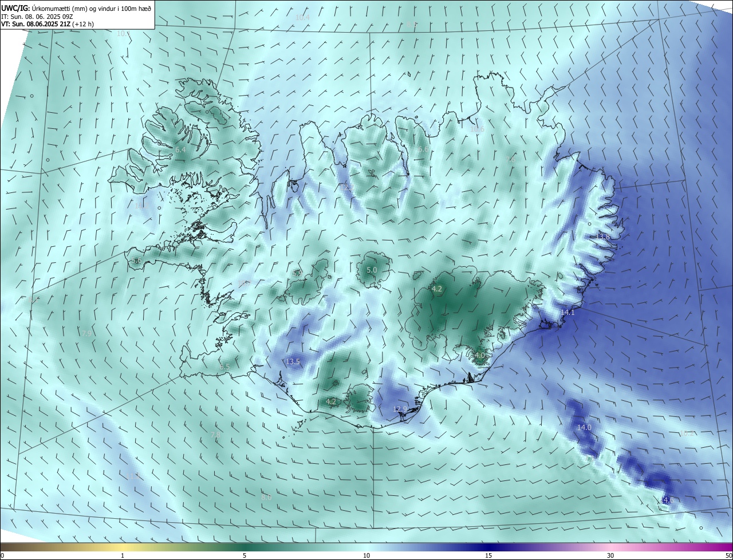Pick the dark green color on the legend bar
Viewport: 733px width, 560px height.
(245, 547)
